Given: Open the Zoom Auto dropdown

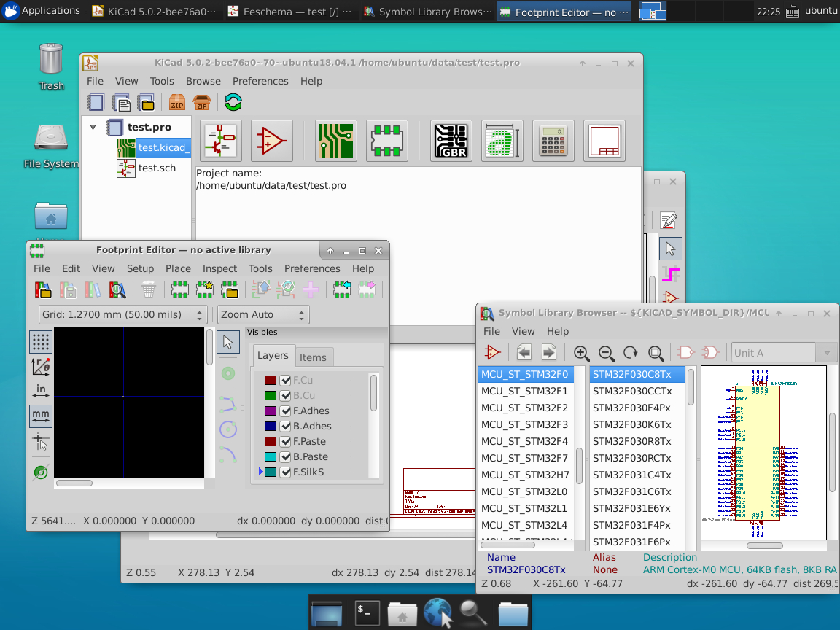Looking at the screenshot, I should 263,314.
